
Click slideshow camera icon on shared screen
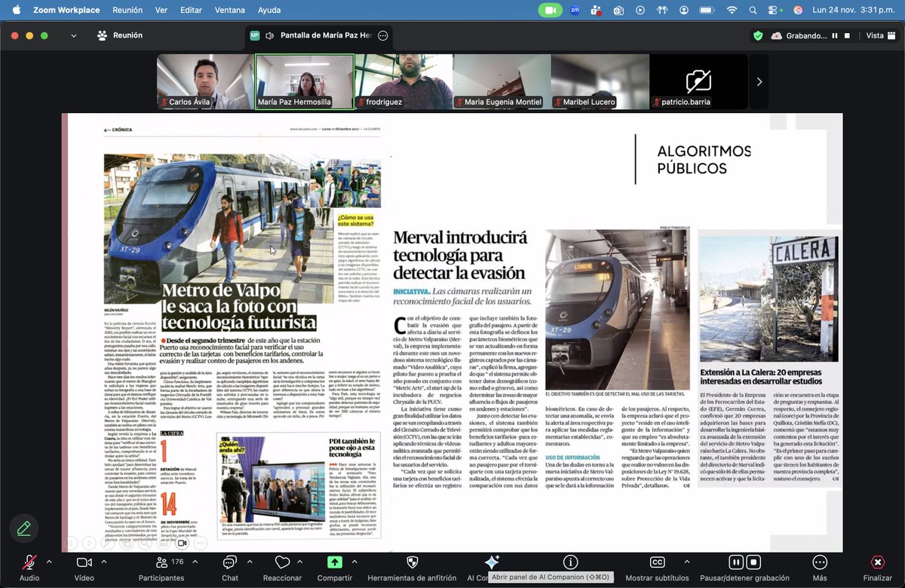click(182, 543)
